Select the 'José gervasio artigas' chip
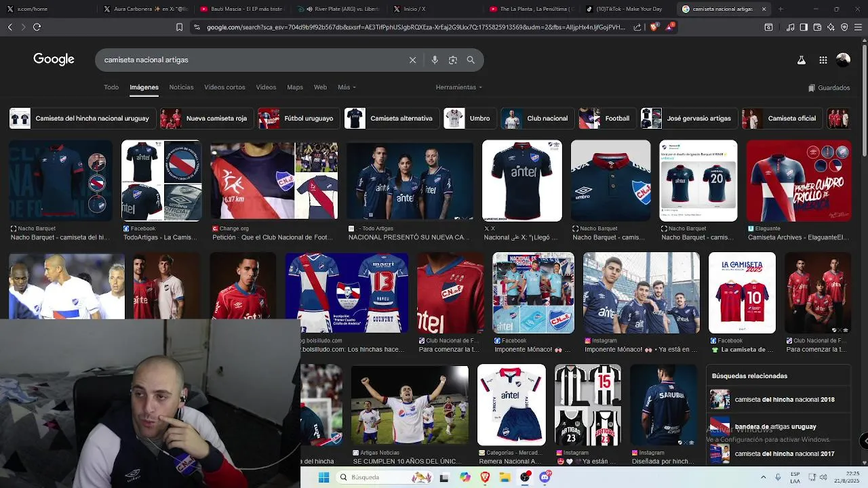Image resolution: width=868 pixels, height=488 pixels. click(x=689, y=118)
